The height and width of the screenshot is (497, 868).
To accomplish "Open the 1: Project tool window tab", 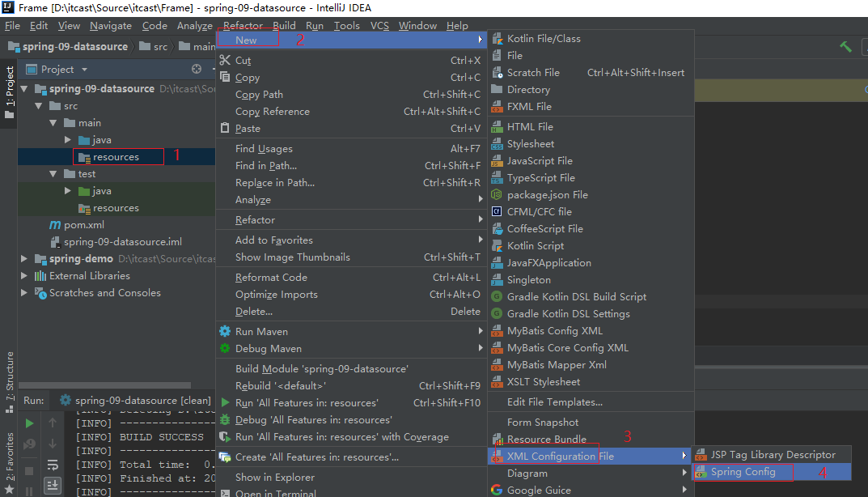I will click(10, 89).
